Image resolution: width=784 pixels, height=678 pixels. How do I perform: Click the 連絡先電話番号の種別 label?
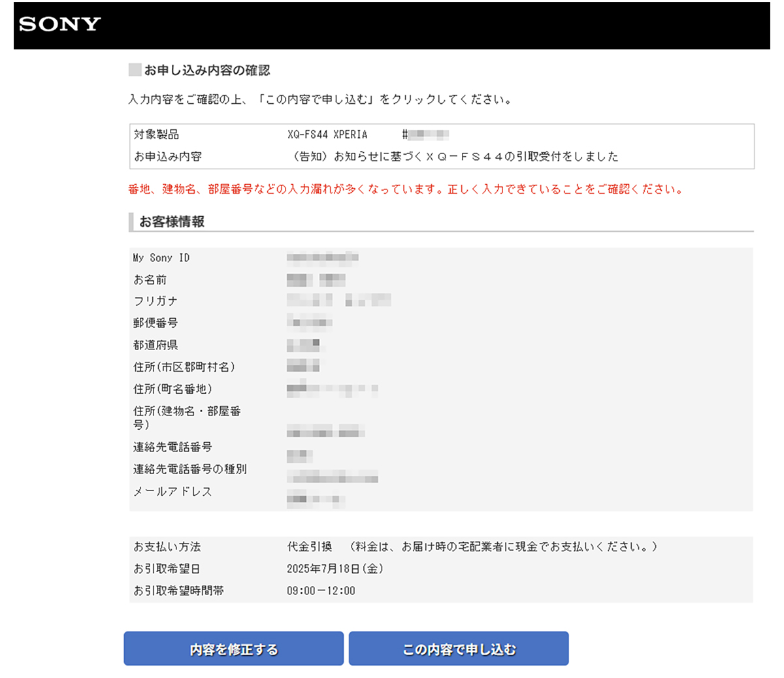(190, 469)
